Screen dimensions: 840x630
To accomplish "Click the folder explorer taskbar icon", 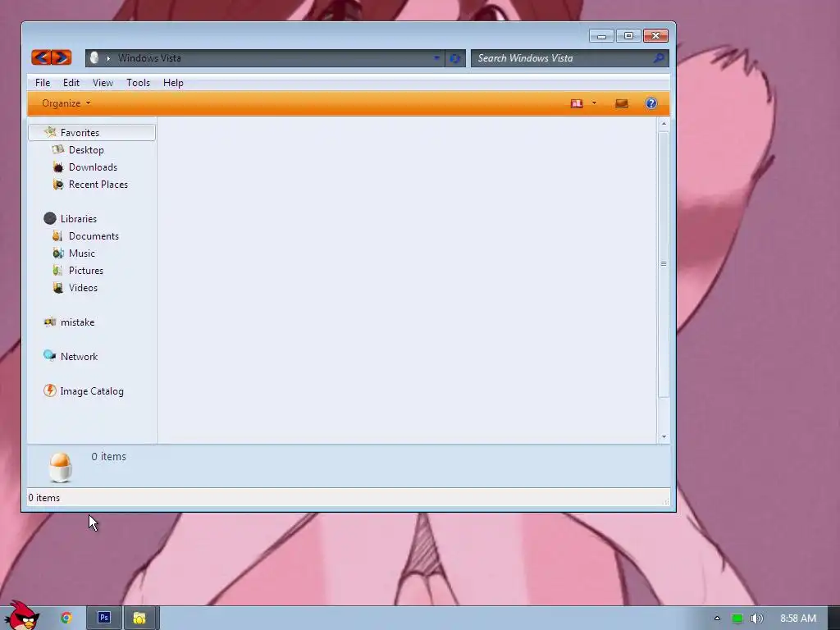I will 139,618.
